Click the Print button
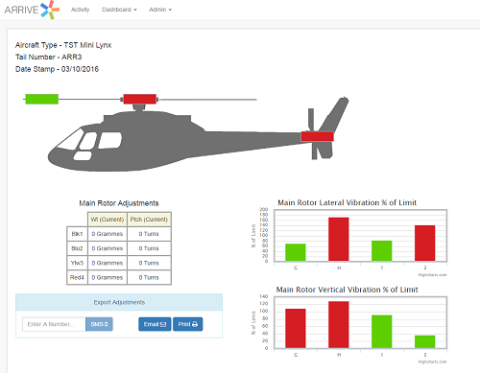Viewport: 480px width, 373px height. (x=188, y=324)
